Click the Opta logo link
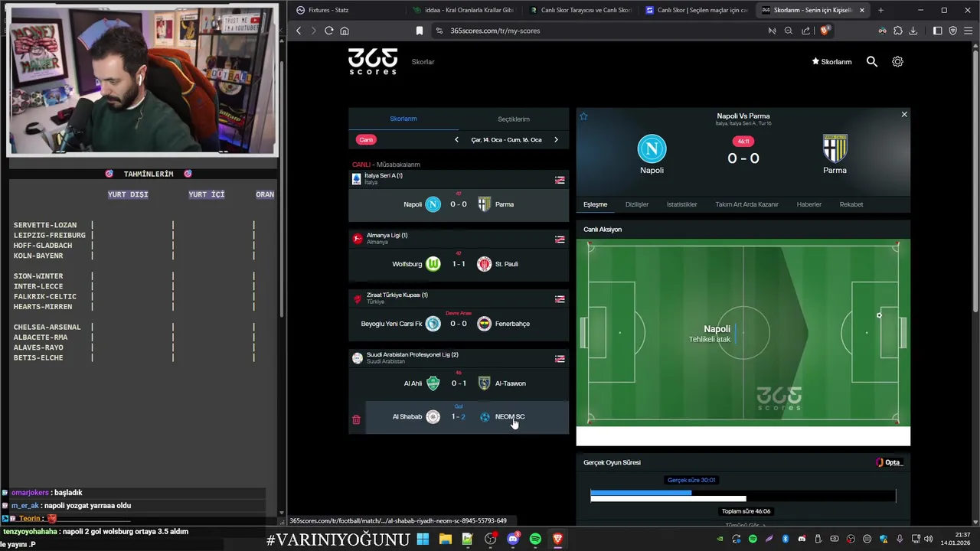Image resolution: width=980 pixels, height=551 pixels. 890,462
